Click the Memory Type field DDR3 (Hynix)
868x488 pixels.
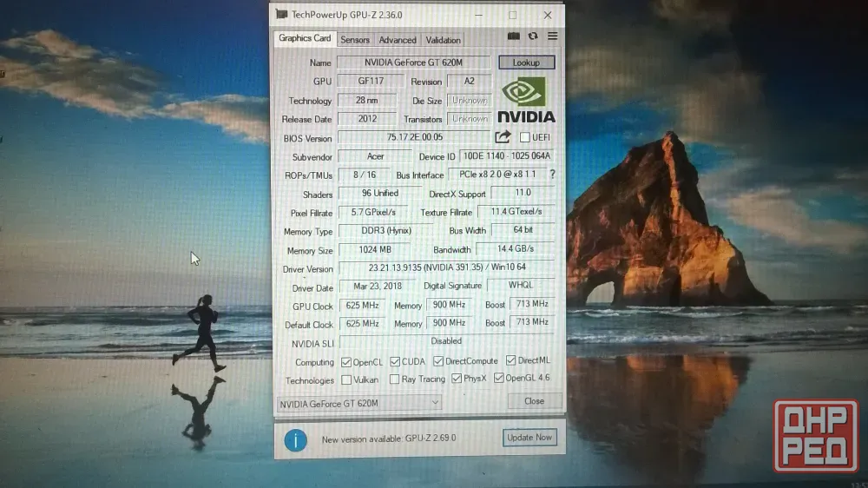click(386, 230)
